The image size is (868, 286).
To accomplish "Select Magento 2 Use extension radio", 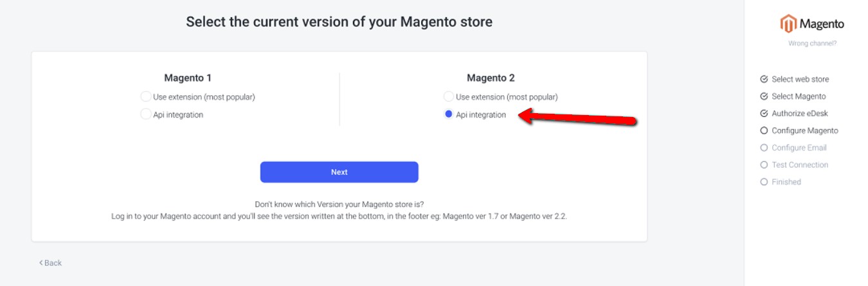I will (448, 97).
